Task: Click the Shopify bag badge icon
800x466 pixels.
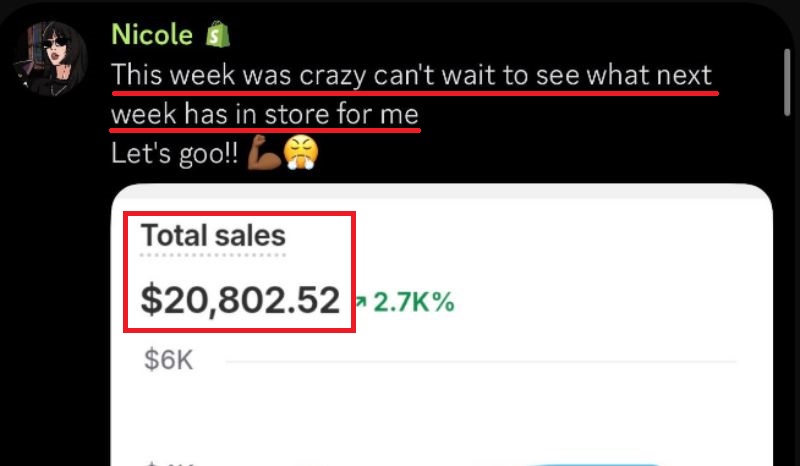Action: coord(218,35)
